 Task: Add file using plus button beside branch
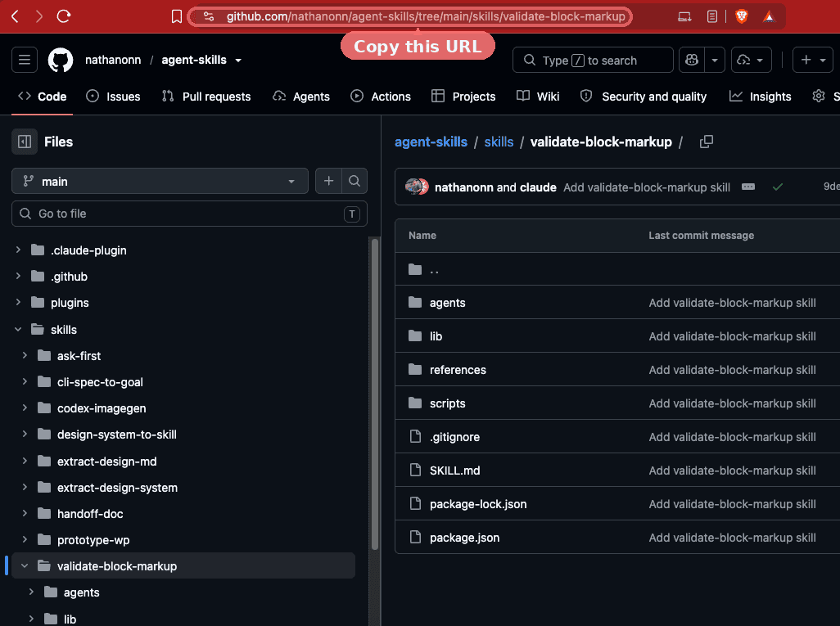point(328,181)
